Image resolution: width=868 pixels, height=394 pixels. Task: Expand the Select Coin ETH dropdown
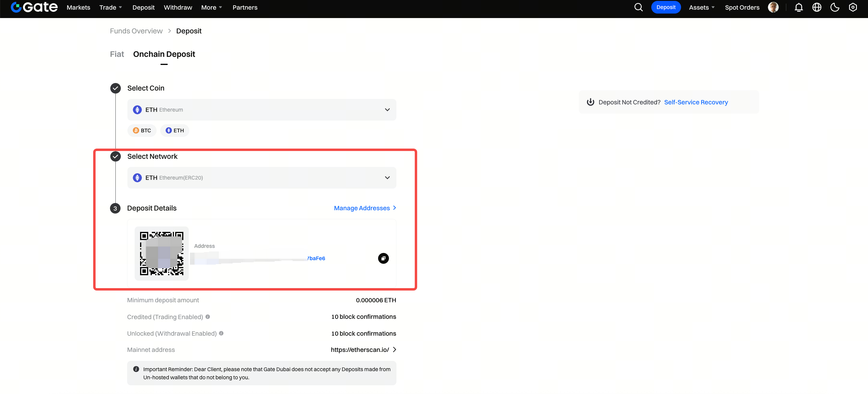click(x=261, y=110)
